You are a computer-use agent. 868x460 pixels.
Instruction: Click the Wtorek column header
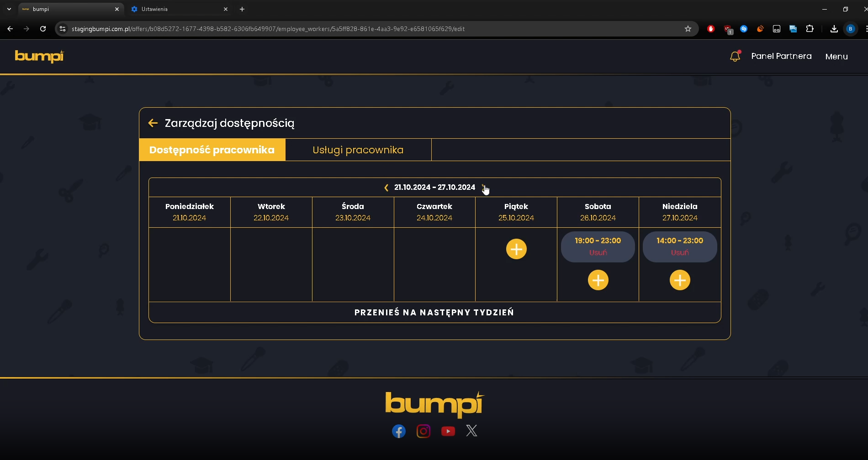click(271, 212)
